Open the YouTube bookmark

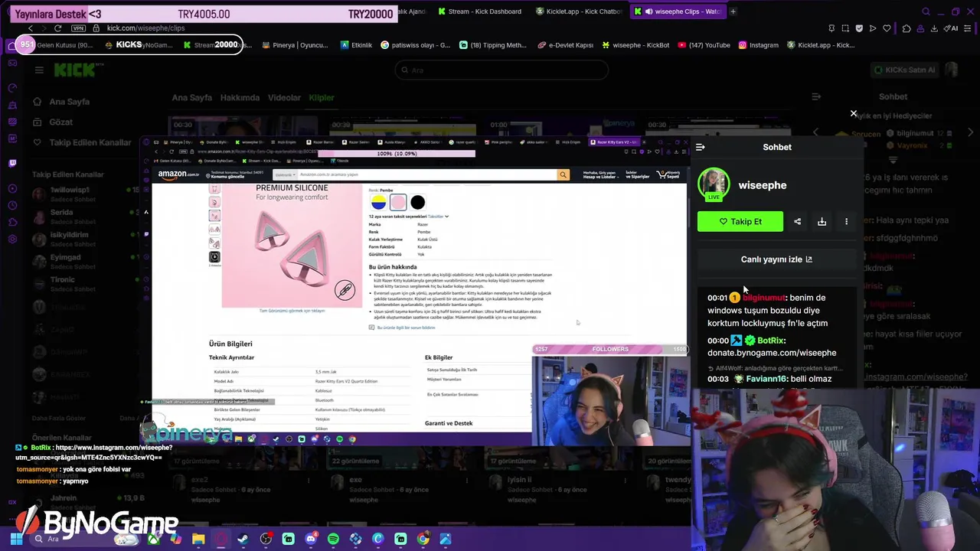point(704,45)
